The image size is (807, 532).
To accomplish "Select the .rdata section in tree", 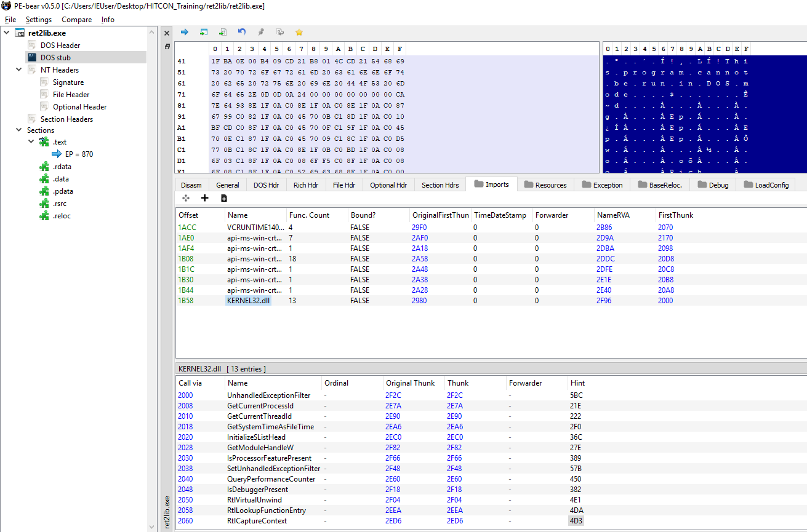I will [x=62, y=167].
